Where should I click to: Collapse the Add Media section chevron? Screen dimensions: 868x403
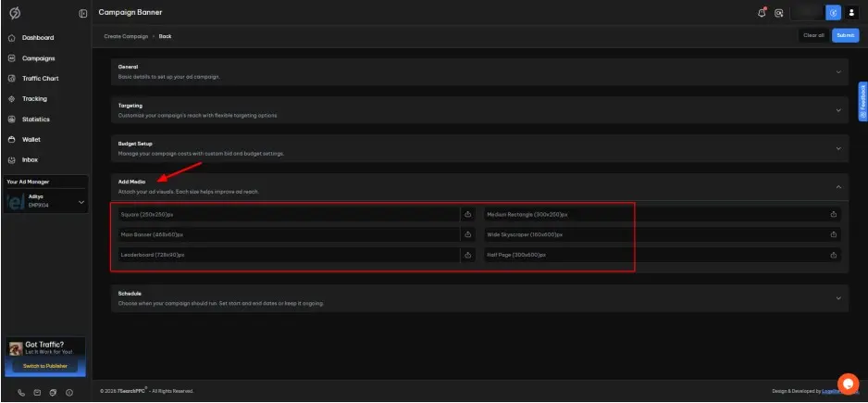click(838, 187)
